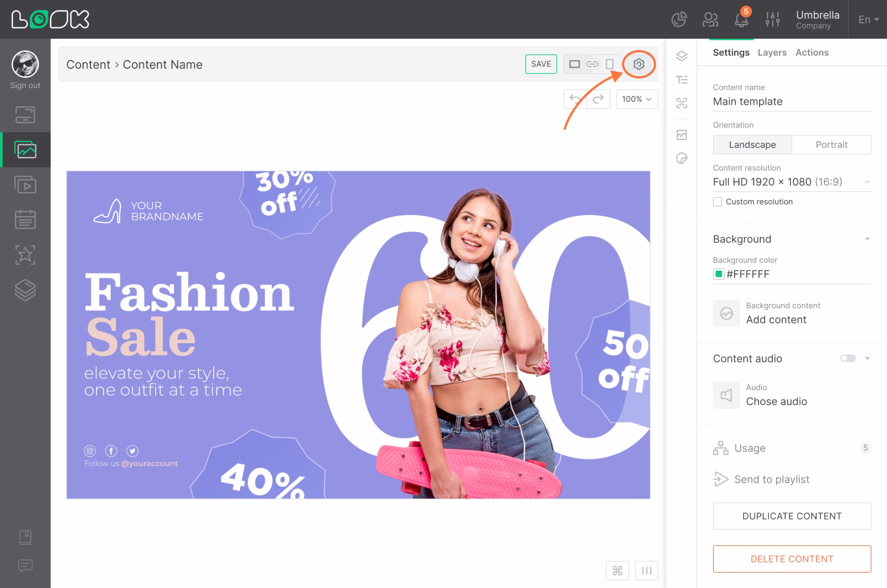Open the analytics pie chart icon

[679, 19]
